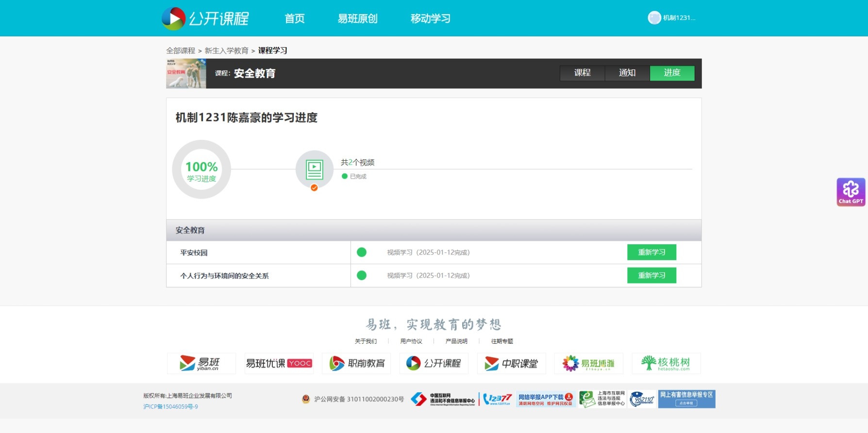Click the video document icon in progress
868x433 pixels.
tap(315, 169)
